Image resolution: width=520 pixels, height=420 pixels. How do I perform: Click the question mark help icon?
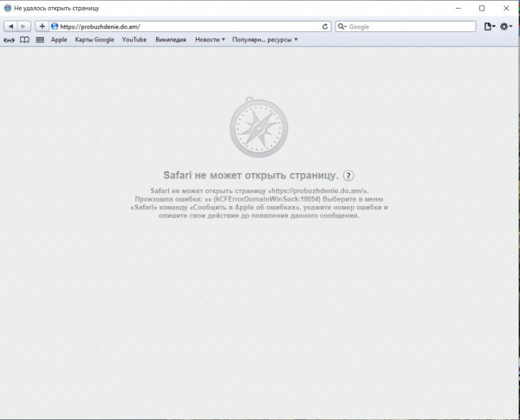point(348,176)
